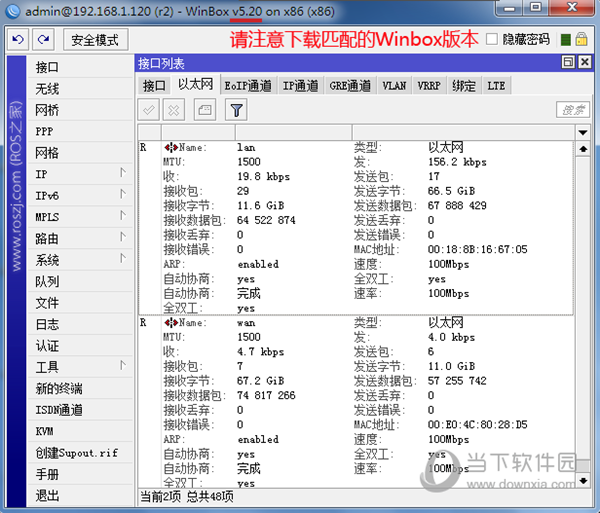Expand the IP submenu
Image resolution: width=600 pixels, height=513 pixels.
tap(80, 174)
